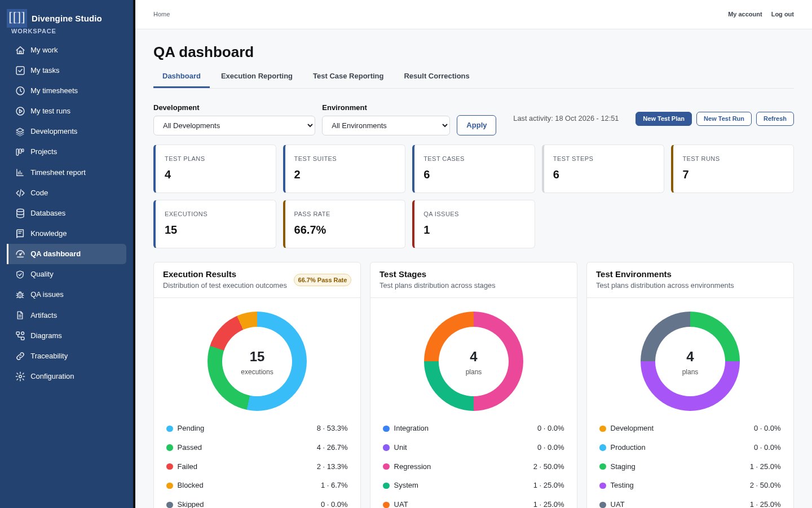812x508 pixels.
Task: Open Artifacts document icon
Action: pyautogui.click(x=20, y=316)
